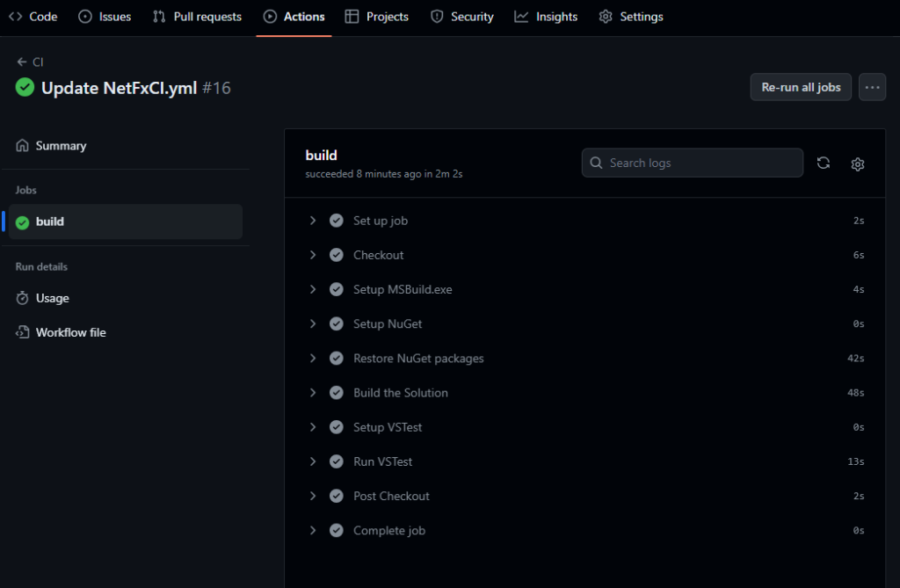Click the Summary home icon
The height and width of the screenshot is (588, 900).
click(x=23, y=146)
